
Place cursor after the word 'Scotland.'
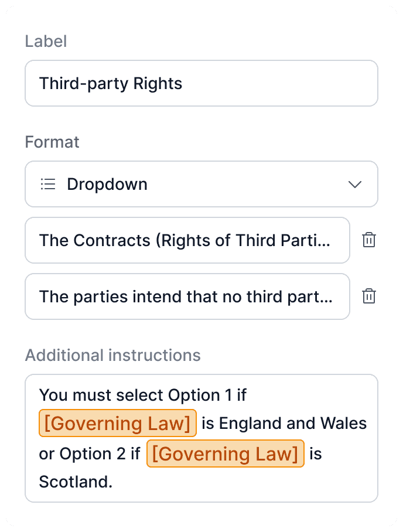113,482
